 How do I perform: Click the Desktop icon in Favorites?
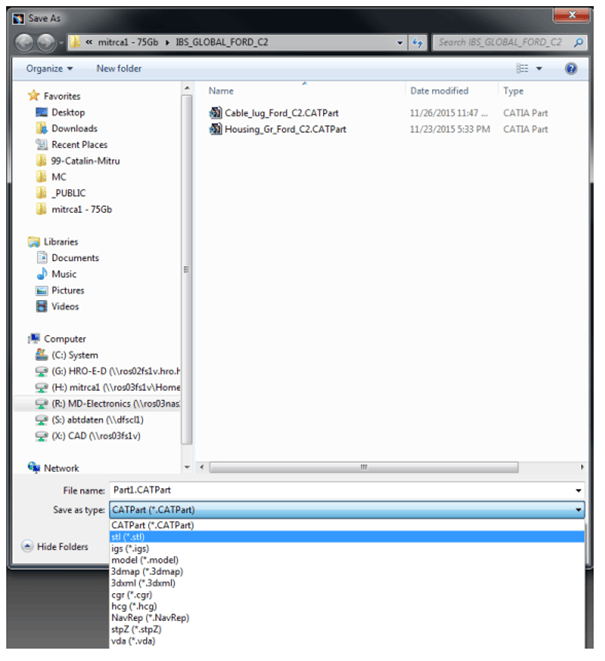[41, 112]
